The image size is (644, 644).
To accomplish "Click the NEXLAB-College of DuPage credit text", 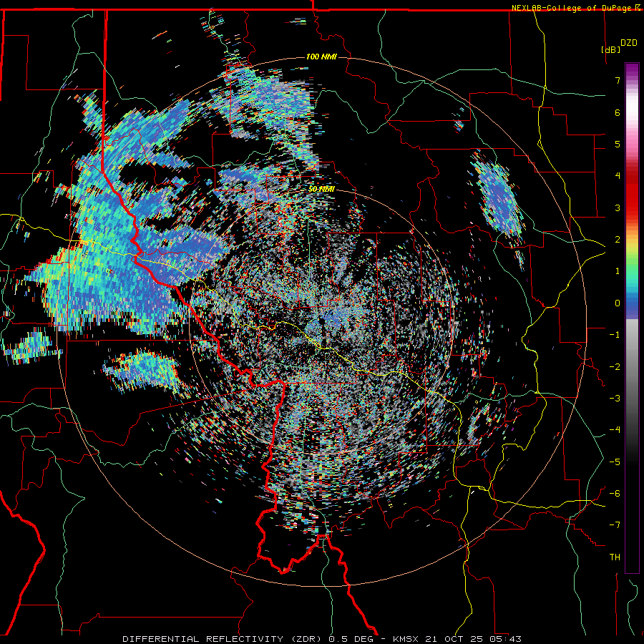I will 573,8.
